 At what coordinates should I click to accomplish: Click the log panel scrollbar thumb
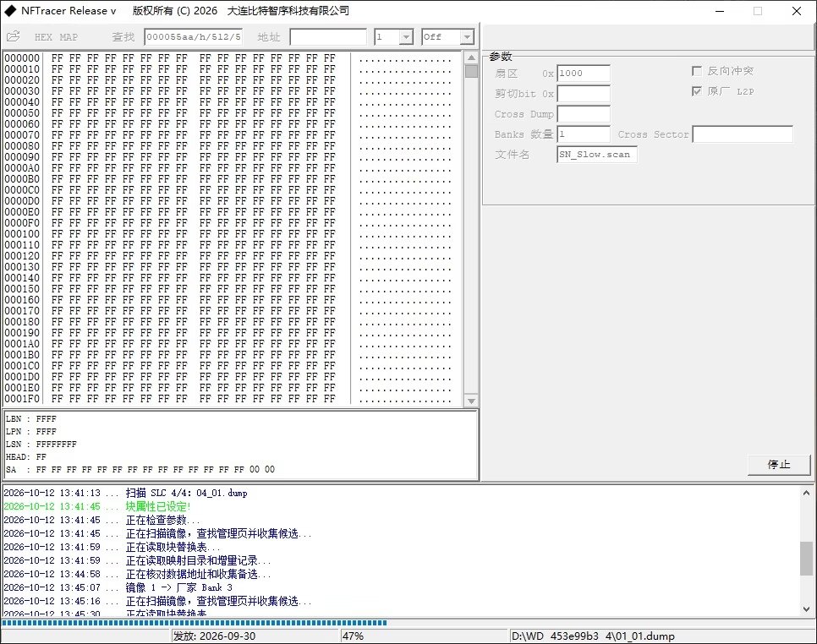click(806, 559)
